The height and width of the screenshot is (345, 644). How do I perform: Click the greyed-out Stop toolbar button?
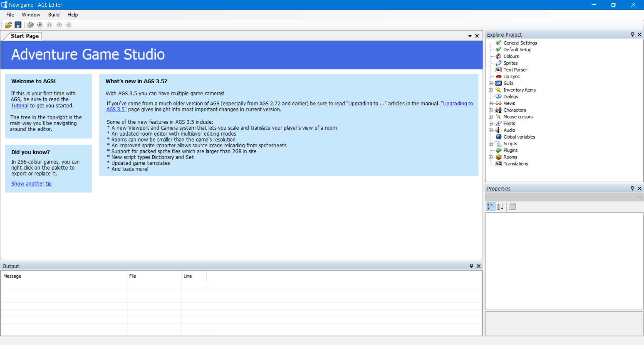coord(69,25)
